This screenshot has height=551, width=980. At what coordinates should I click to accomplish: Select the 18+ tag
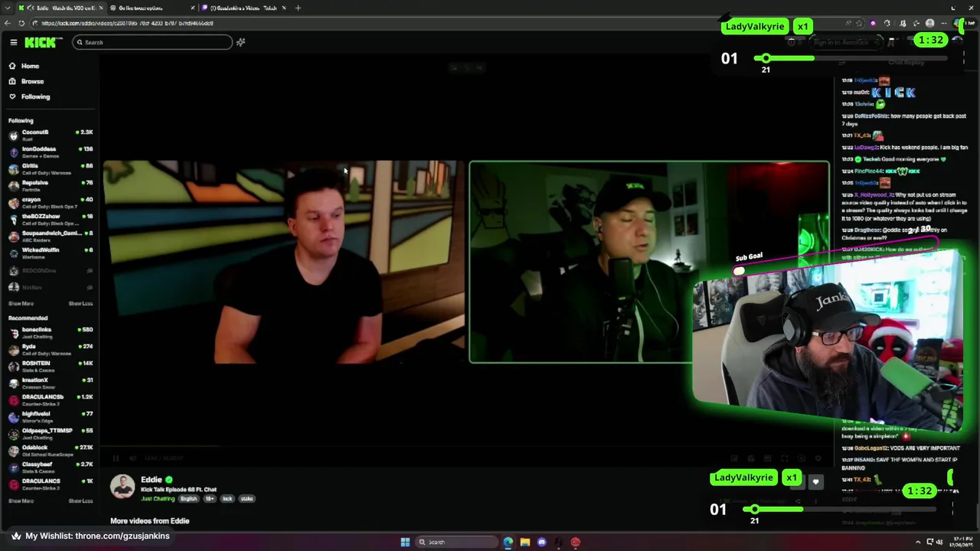pos(209,499)
